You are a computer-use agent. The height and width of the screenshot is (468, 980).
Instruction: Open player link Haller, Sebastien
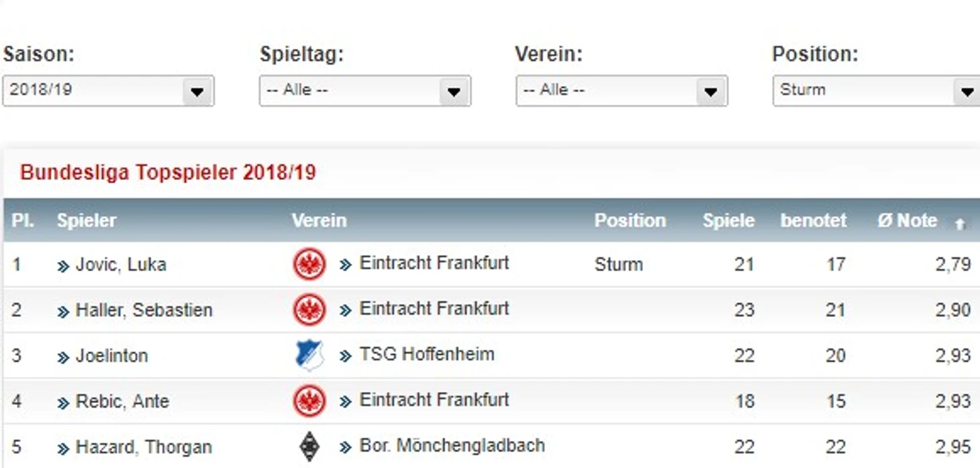(x=144, y=310)
